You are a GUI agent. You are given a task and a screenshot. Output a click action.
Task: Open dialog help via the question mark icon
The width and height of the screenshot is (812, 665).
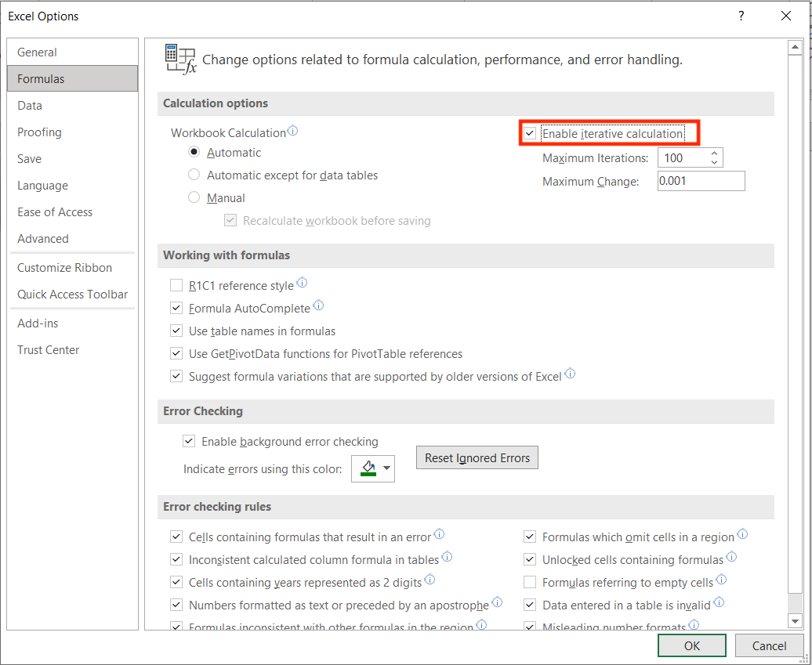click(x=741, y=16)
